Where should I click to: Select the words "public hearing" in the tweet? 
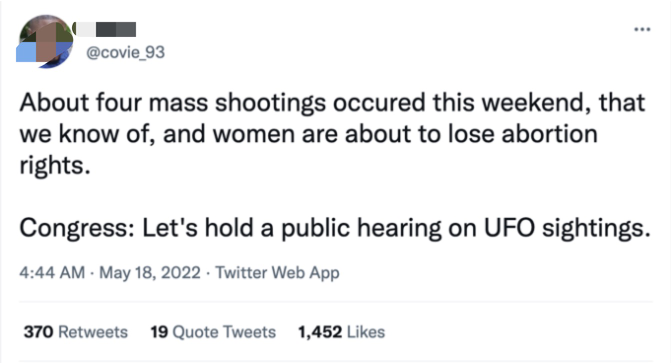click(358, 228)
